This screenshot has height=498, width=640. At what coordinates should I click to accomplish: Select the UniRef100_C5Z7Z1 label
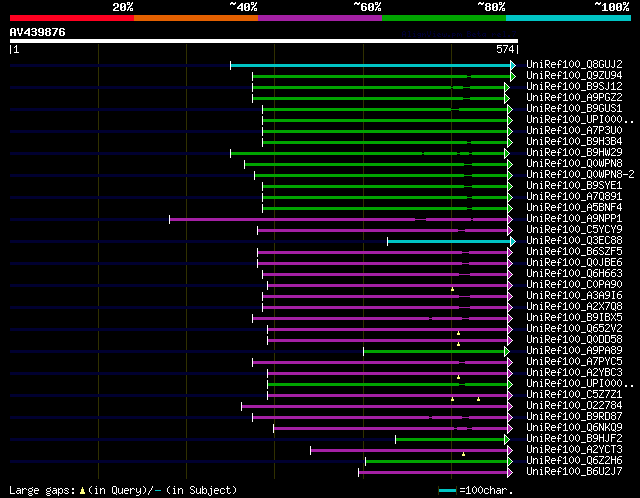coord(574,395)
